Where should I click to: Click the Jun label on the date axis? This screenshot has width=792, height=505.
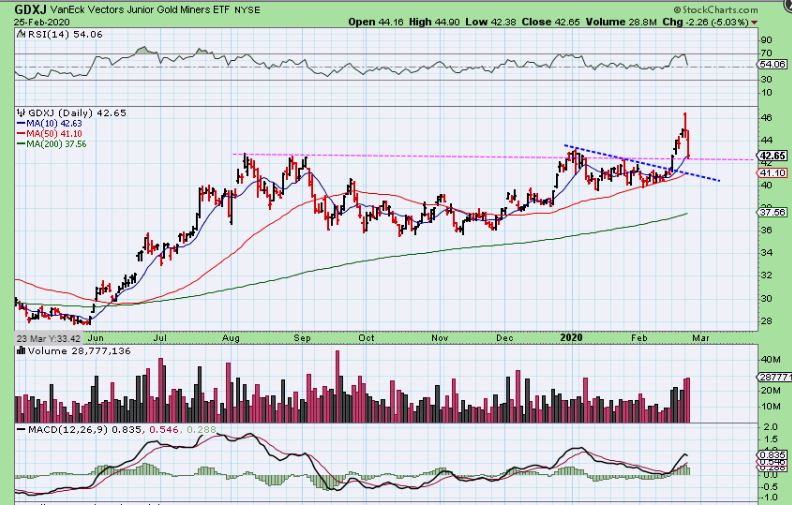point(95,338)
